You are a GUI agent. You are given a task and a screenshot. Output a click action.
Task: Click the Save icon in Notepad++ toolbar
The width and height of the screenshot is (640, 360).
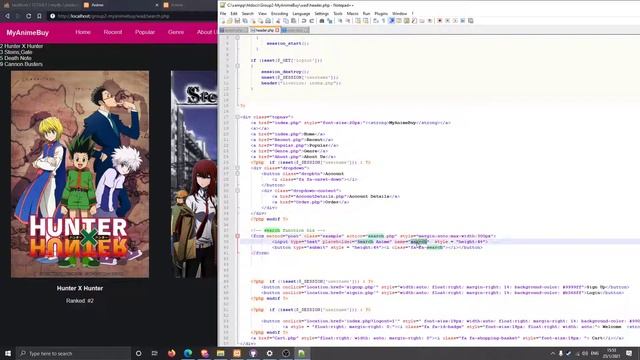pos(237,21)
